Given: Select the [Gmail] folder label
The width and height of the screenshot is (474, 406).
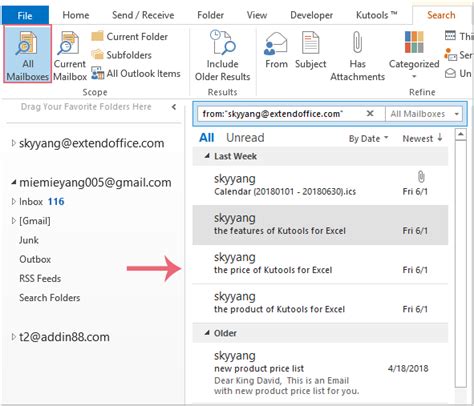Looking at the screenshot, I should point(35,221).
